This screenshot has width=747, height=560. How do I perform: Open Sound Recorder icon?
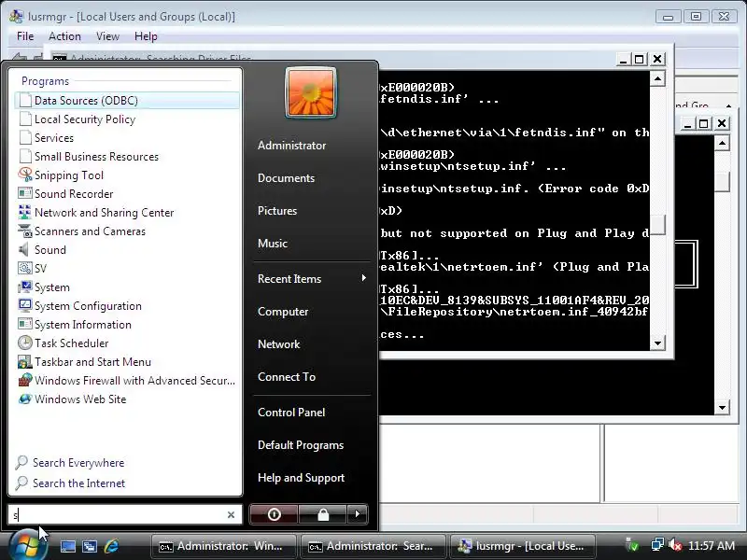point(25,193)
